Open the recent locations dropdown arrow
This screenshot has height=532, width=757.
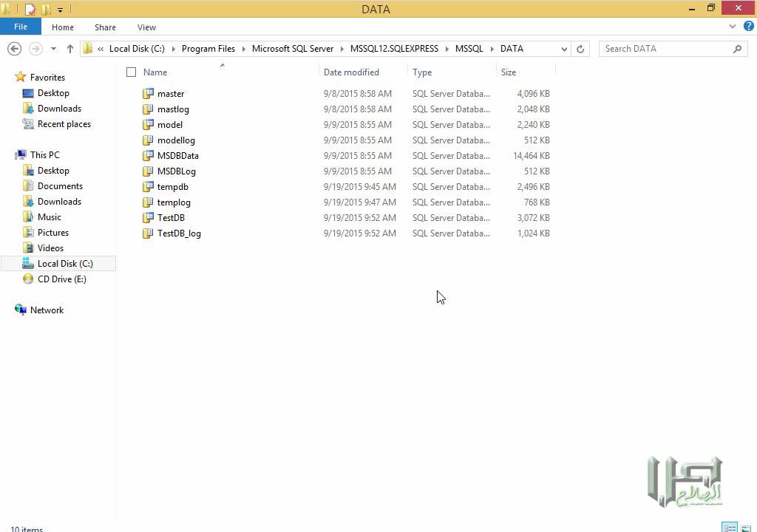point(53,49)
